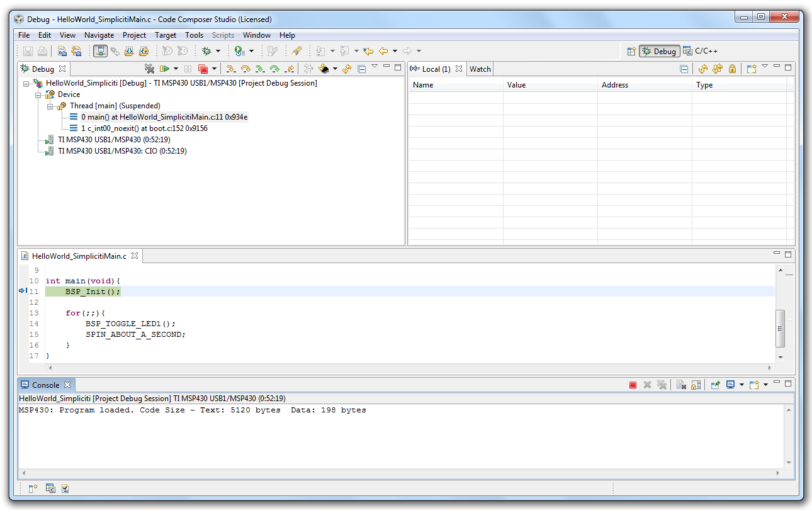Viewport: 812px width, 510px height.
Task: Click the Refresh All Windows icon in Local view
Action: [718, 69]
